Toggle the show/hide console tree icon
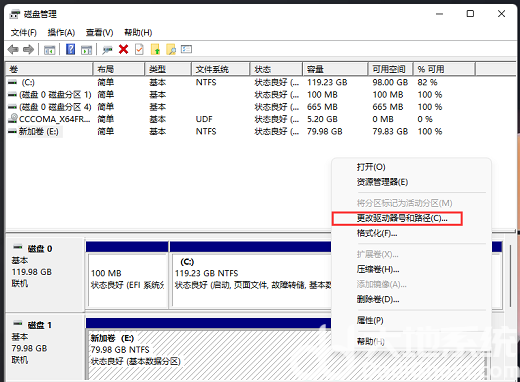This screenshot has width=520, height=382. point(50,50)
